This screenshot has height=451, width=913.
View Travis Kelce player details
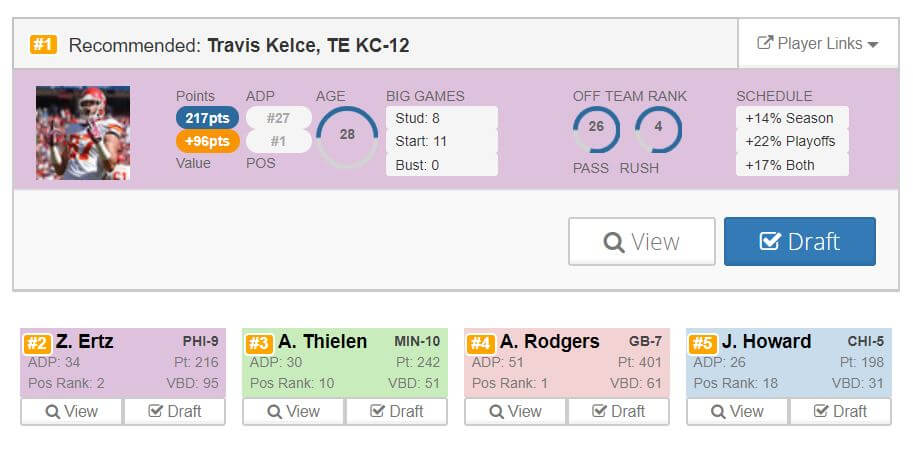pyautogui.click(x=642, y=242)
